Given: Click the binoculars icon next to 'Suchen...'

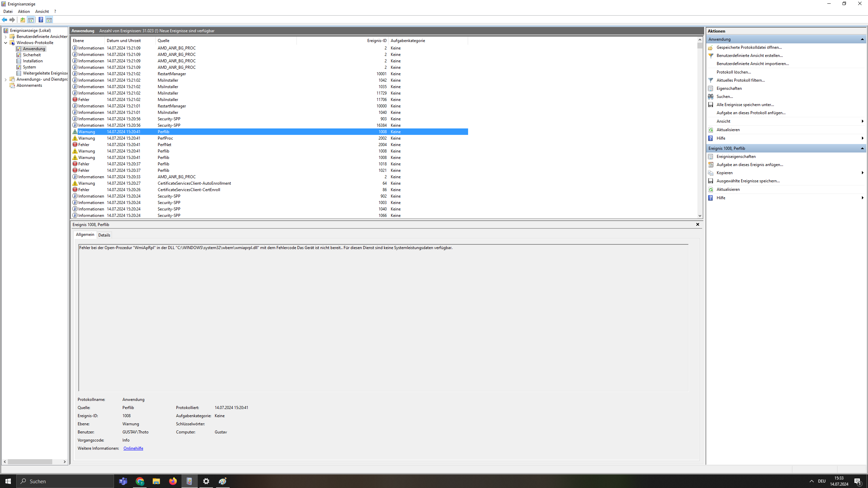Looking at the screenshot, I should click(x=711, y=97).
